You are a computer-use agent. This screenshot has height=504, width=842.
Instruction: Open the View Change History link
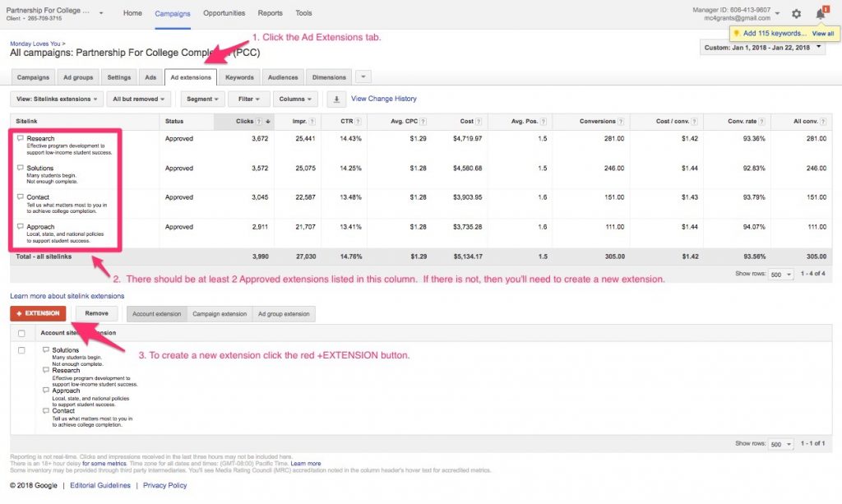[384, 99]
